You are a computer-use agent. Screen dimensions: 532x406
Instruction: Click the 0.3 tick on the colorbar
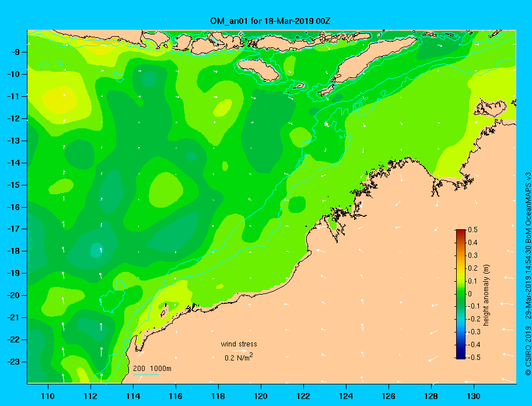coord(473,256)
